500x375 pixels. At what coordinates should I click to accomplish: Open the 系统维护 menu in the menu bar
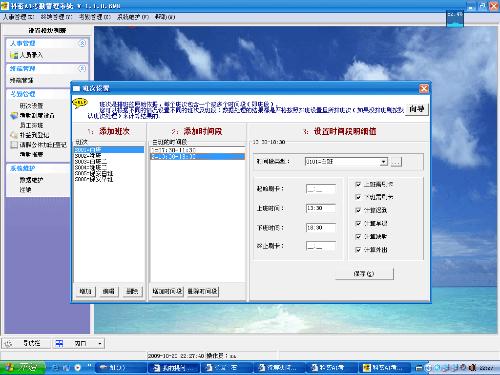click(133, 17)
